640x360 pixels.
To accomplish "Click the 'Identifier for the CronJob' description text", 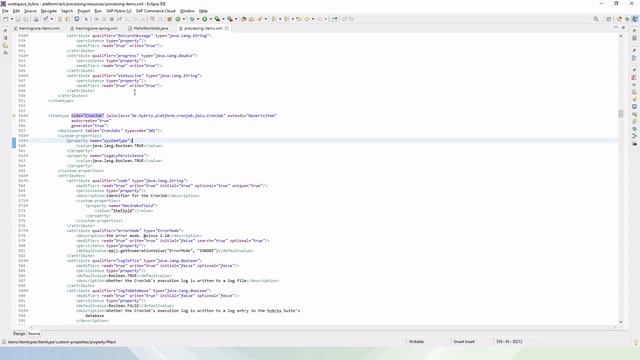I will pos(137,196).
